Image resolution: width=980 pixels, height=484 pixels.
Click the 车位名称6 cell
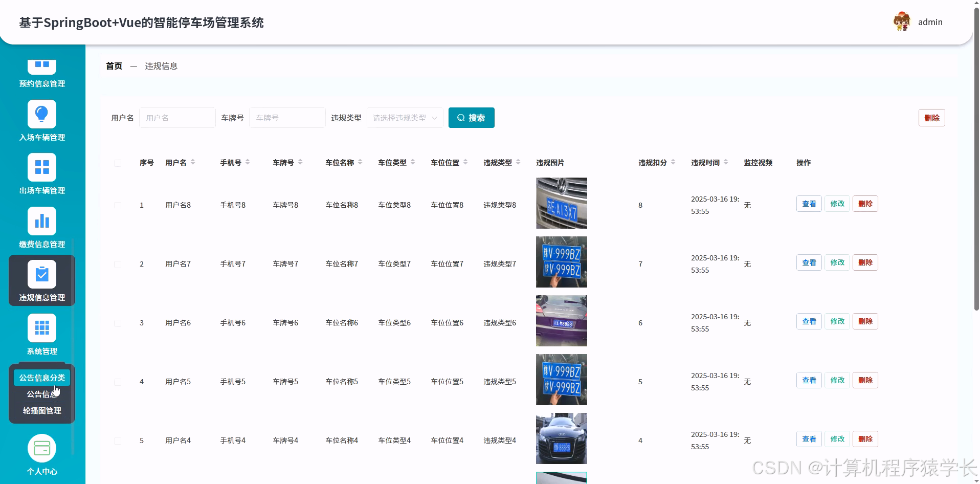tap(342, 323)
